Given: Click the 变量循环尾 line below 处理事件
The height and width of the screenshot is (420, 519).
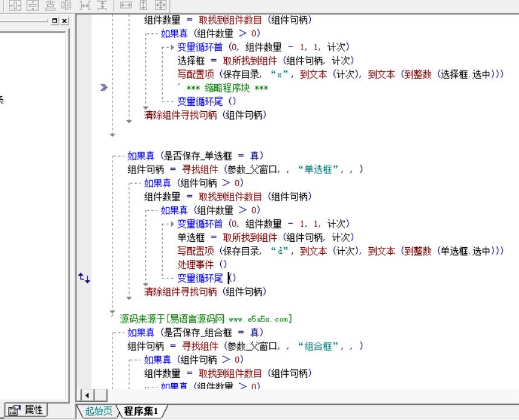Looking at the screenshot, I should (x=206, y=278).
